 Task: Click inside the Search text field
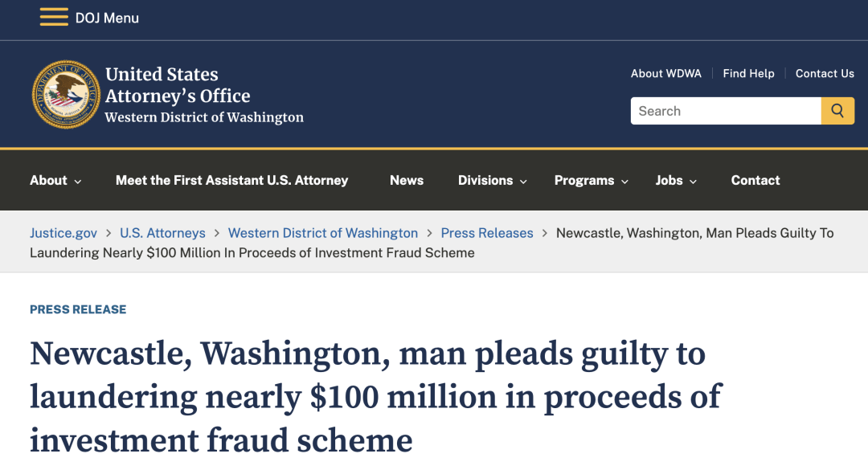(x=725, y=111)
